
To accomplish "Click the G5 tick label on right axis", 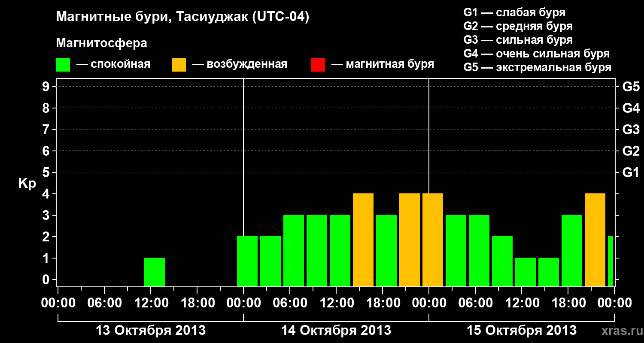I will click(631, 87).
